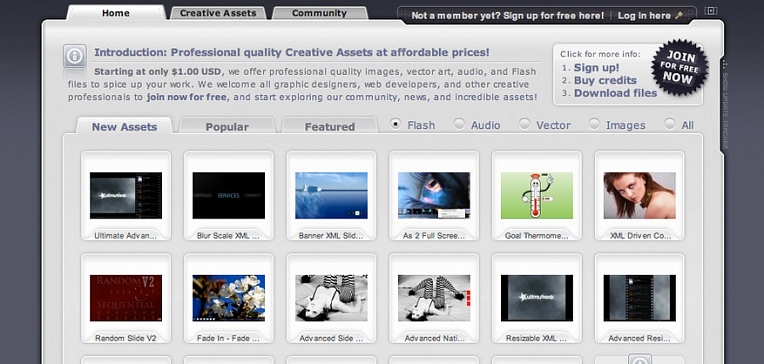
Task: Click the small square icon at top right corner
Action: [x=710, y=11]
